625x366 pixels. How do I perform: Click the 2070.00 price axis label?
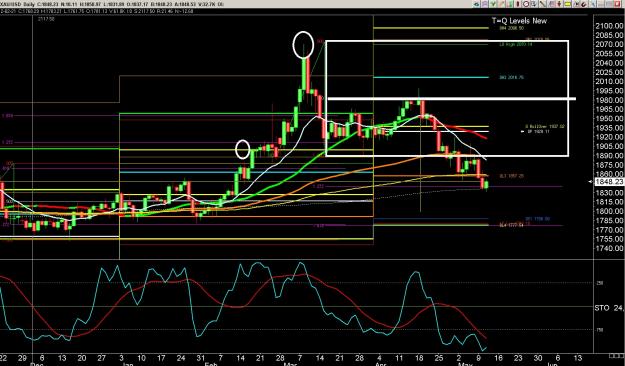[609, 44]
